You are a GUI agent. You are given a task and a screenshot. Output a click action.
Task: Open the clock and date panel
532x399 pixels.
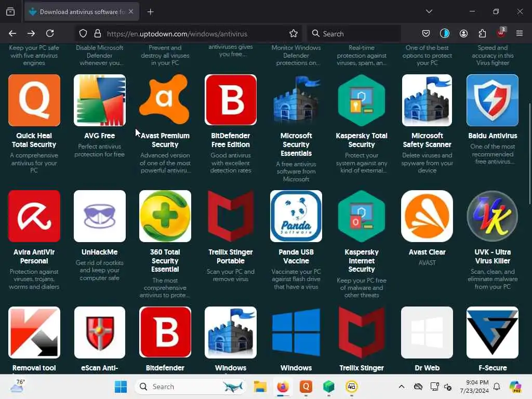pyautogui.click(x=474, y=387)
